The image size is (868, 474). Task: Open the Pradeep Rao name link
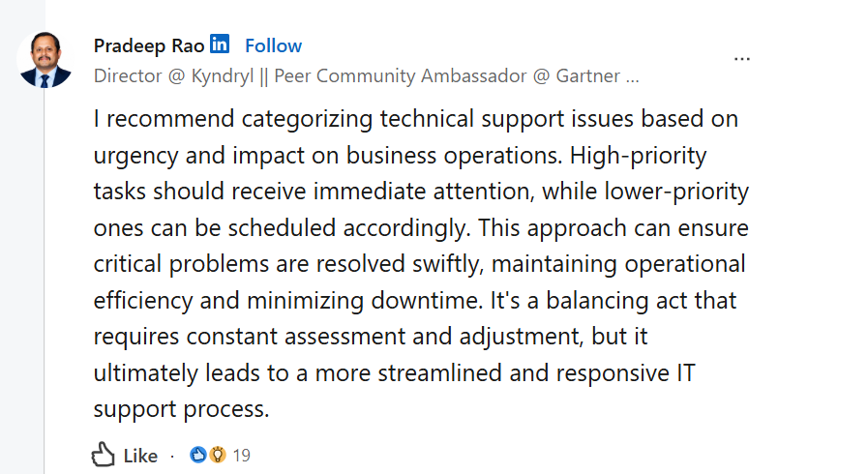point(149,45)
